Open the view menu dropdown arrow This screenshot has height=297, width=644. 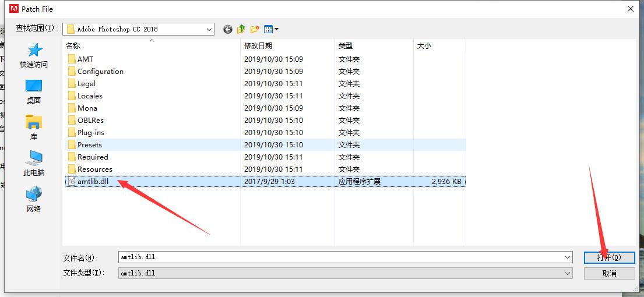coord(276,29)
